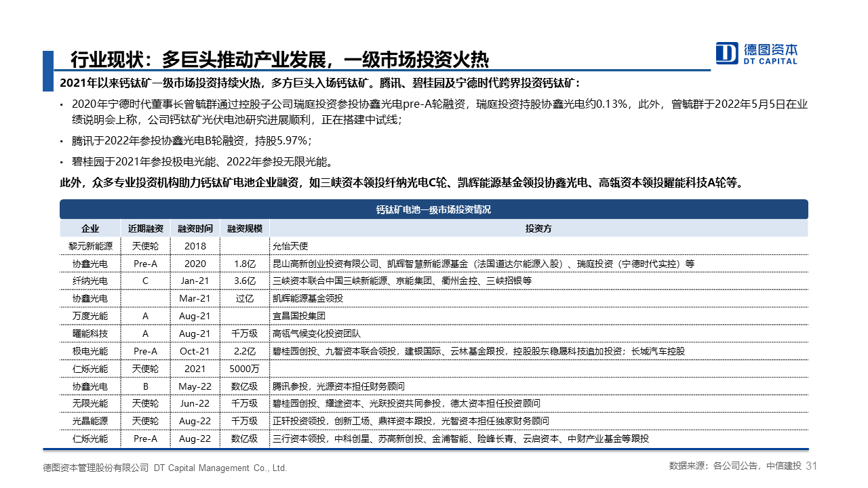This screenshot has height=488, width=868.
Task: Click the "光晶能源" company cell
Action: tap(90, 422)
